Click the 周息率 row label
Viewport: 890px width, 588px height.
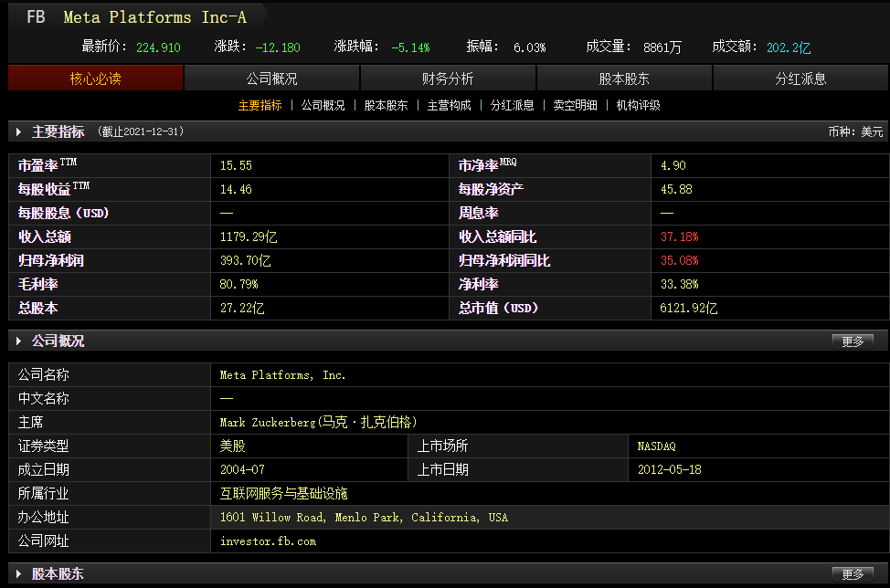point(479,214)
